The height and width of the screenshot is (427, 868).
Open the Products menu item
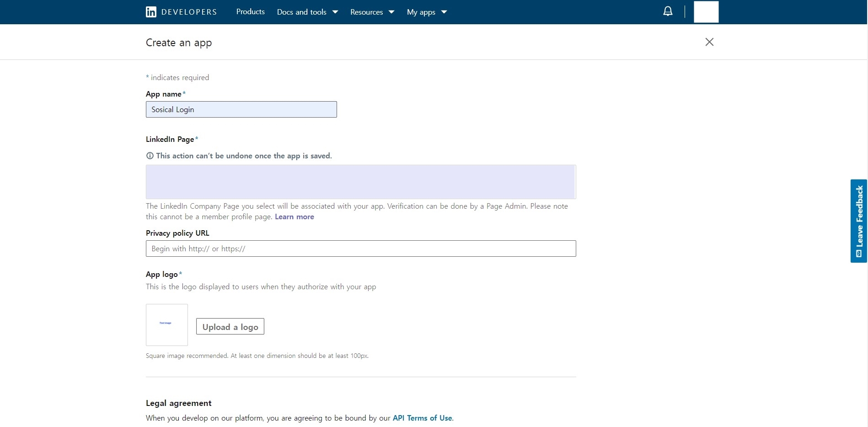[250, 12]
